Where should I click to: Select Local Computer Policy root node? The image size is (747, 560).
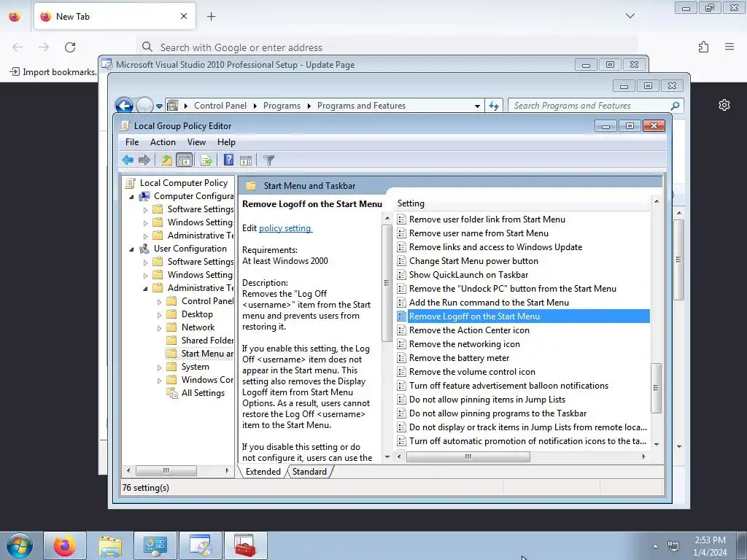[183, 183]
